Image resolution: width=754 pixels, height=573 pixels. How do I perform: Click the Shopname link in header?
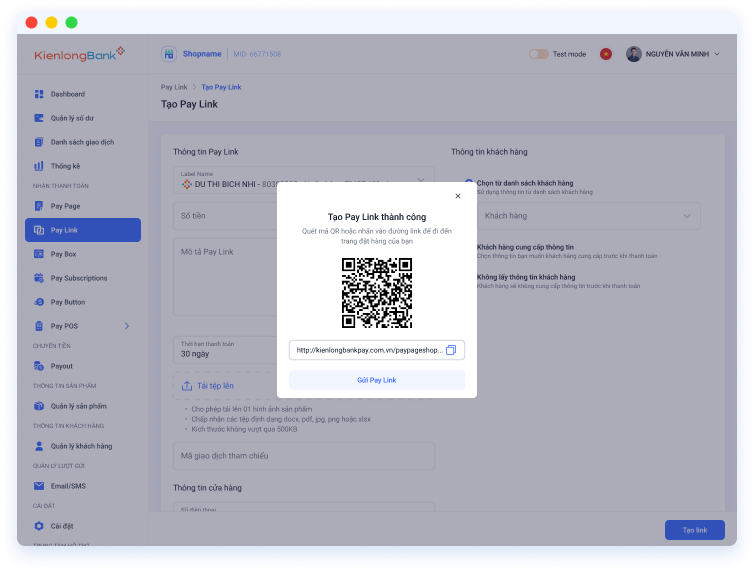pos(202,54)
